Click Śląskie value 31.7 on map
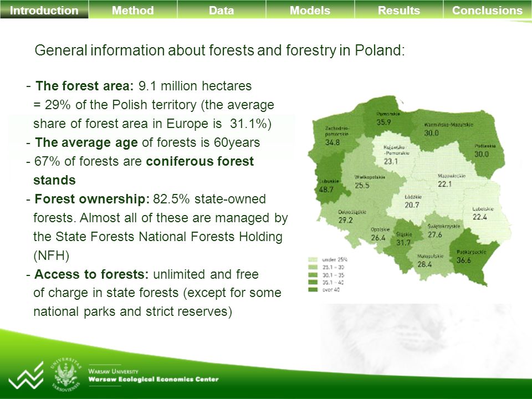Screen dimensions: 532x399 pos(403,243)
